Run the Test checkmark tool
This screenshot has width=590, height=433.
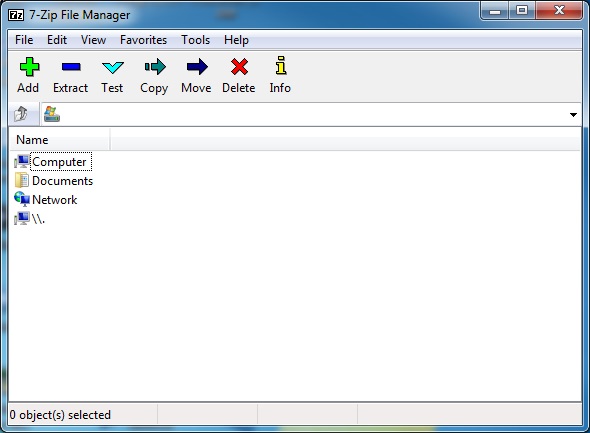click(x=113, y=68)
